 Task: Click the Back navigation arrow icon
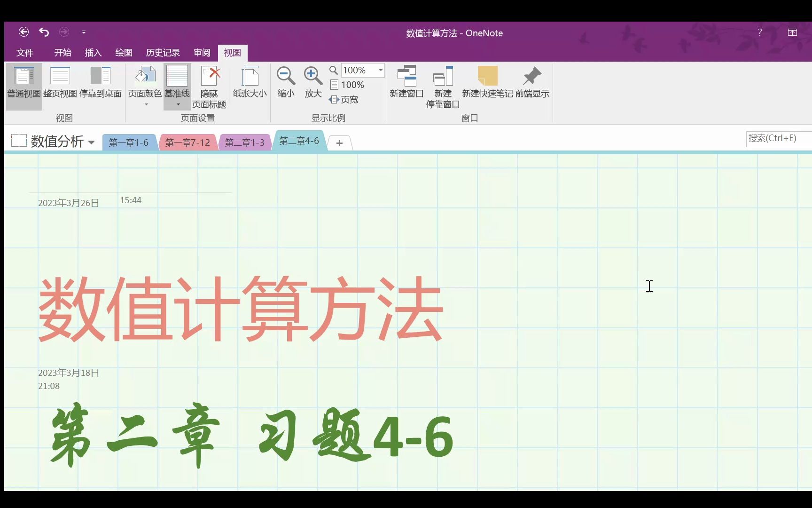[23, 32]
